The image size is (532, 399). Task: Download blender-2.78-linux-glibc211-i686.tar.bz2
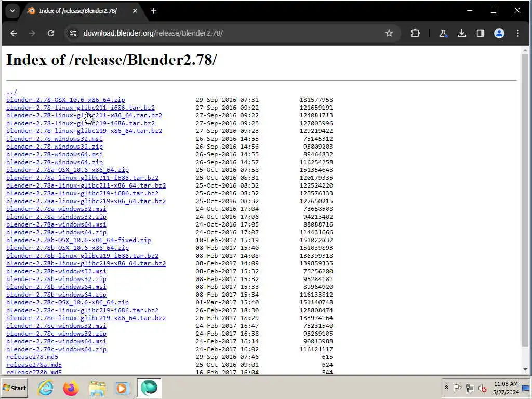click(x=81, y=108)
